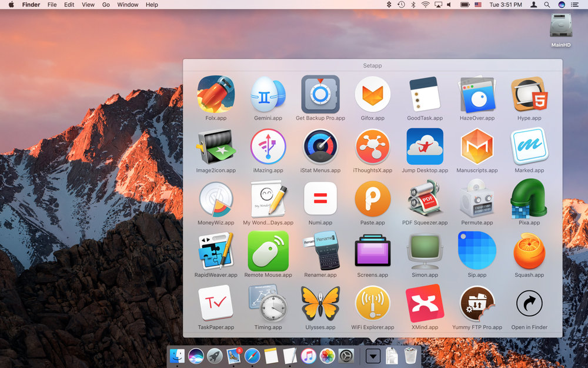
Task: Open Jump Desktop.app
Action: [x=425, y=147]
